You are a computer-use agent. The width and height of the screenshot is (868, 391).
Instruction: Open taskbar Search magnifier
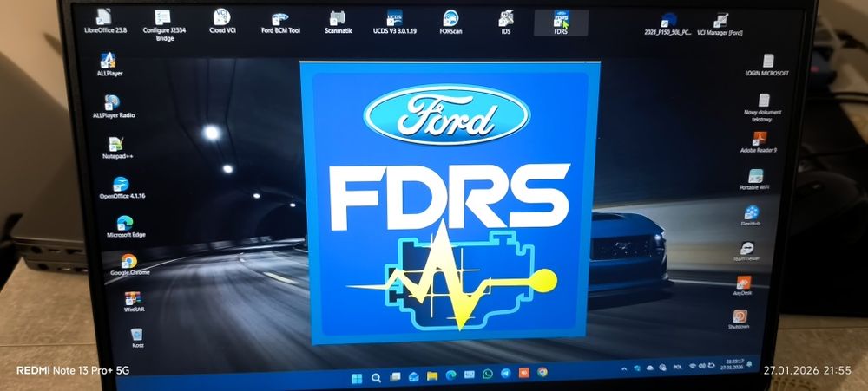376,378
